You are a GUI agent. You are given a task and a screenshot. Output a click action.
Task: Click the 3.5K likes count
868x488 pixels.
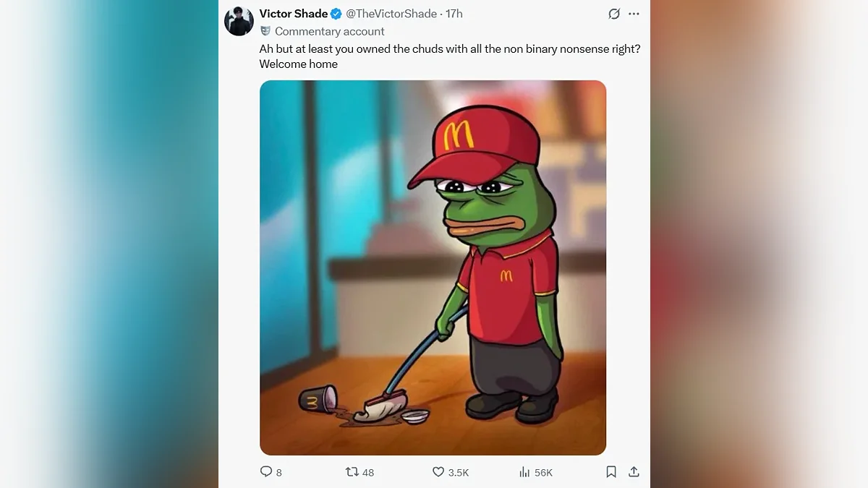pos(459,472)
